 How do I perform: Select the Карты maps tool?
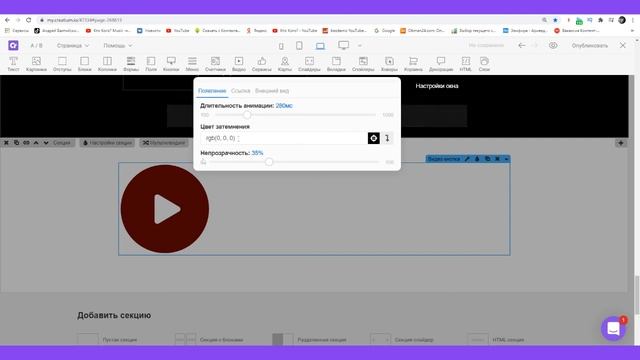click(284, 64)
